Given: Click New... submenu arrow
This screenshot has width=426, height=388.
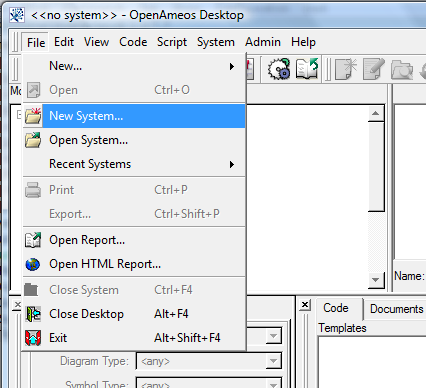Looking at the screenshot, I should point(232,66).
